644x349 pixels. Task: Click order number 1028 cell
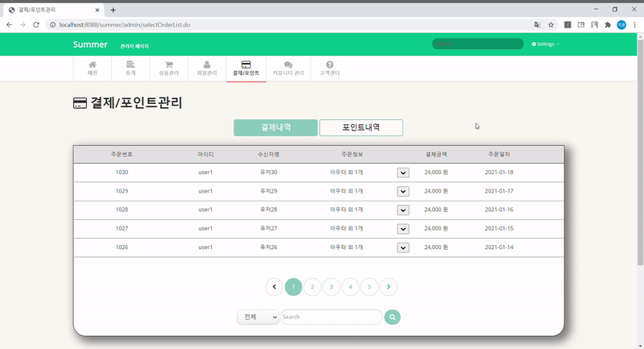click(x=122, y=210)
